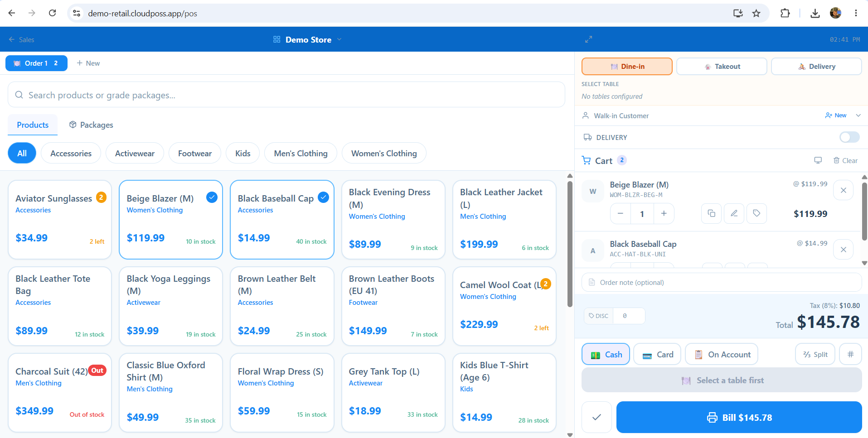Click the DISC discount input
The height and width of the screenshot is (438, 868).
629,316
